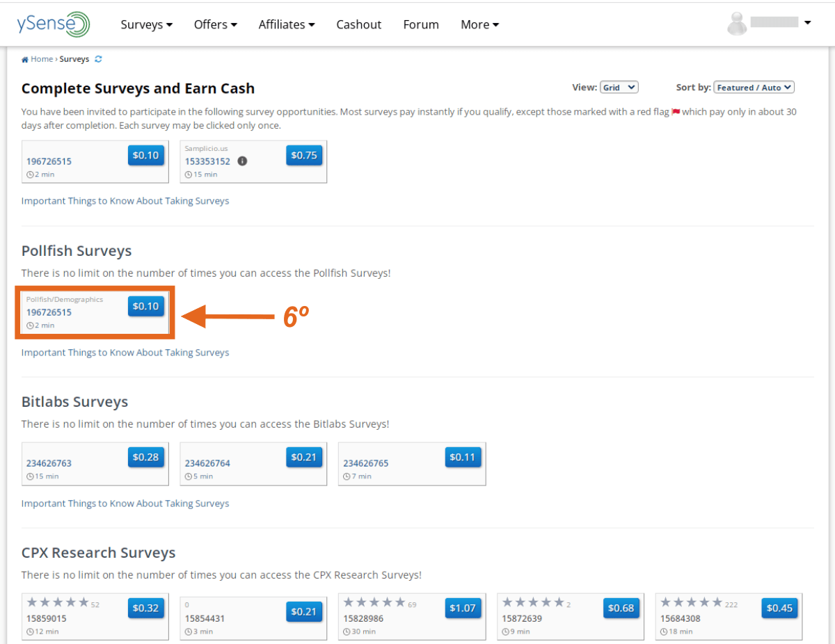This screenshot has width=835, height=644.
Task: Click the Home breadcrumb link
Action: [42, 59]
